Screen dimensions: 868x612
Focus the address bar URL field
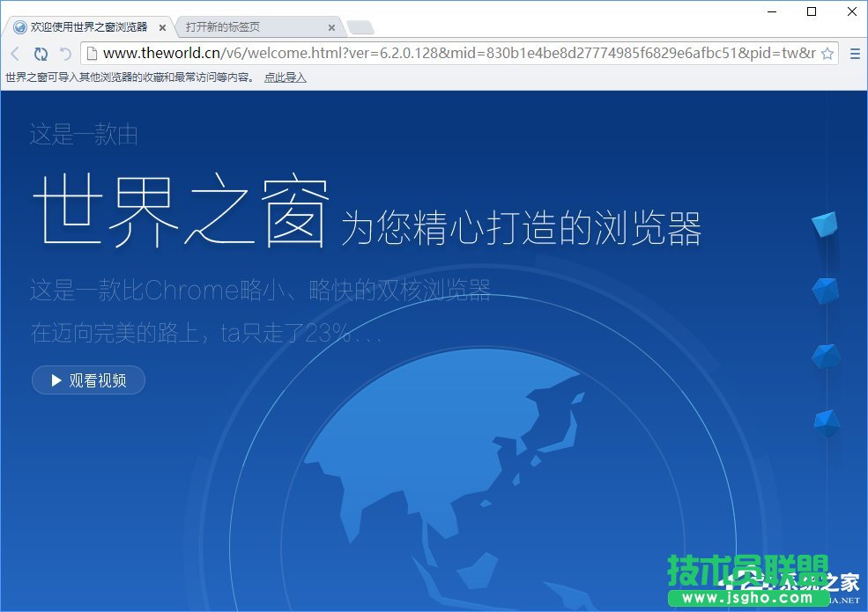point(459,53)
